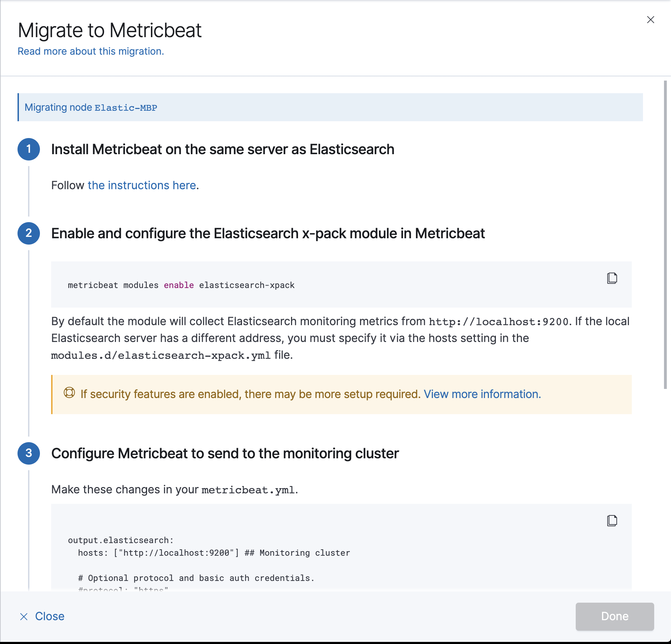Viewport: 671px width, 644px height.
Task: Click the Done button
Action: click(615, 616)
